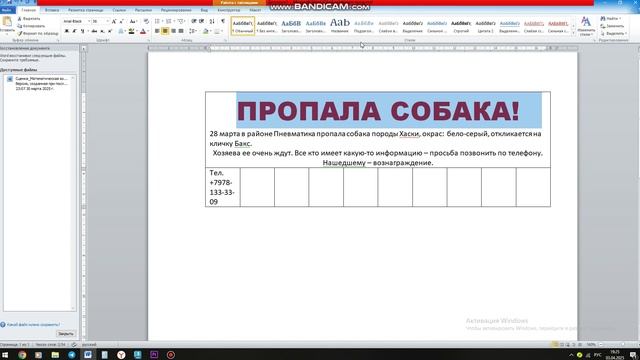Switch to the Разметка страницы tab
This screenshot has width=640, height=360.
tap(86, 10)
